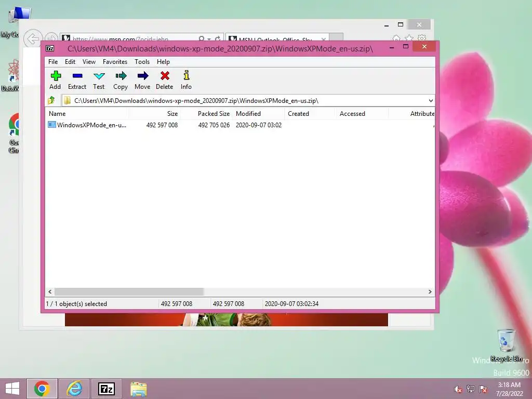Open a new tab in Internet Explorer
The width and height of the screenshot is (532, 399).
[x=336, y=37]
